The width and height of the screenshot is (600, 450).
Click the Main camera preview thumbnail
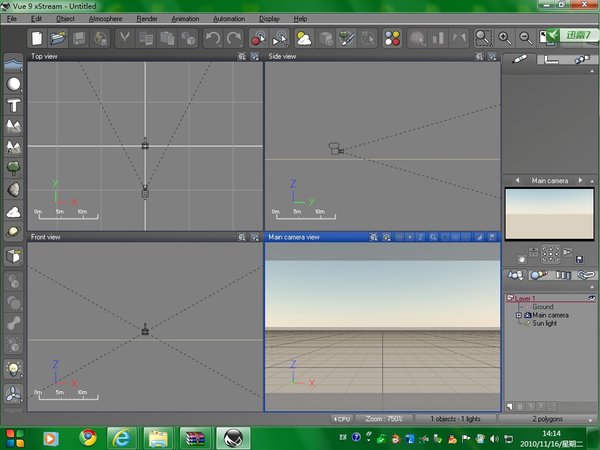(x=549, y=213)
